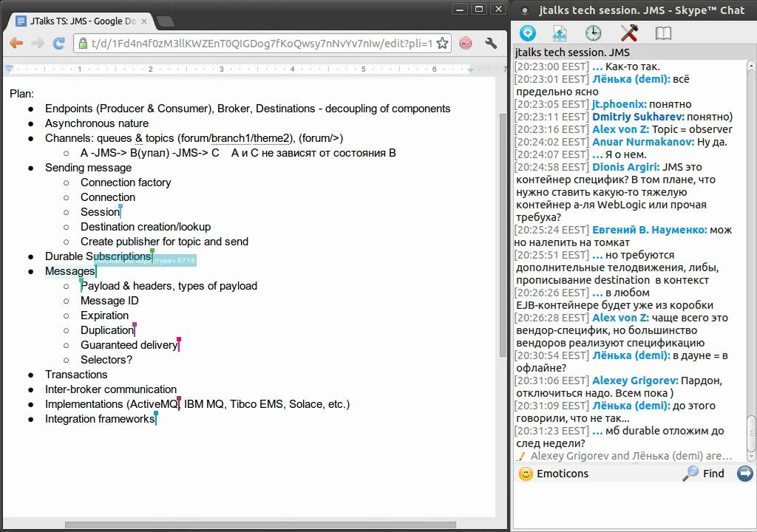The width and height of the screenshot is (757, 532).
Task: Click 'Destination creation/lookup' line
Action: coord(146,226)
